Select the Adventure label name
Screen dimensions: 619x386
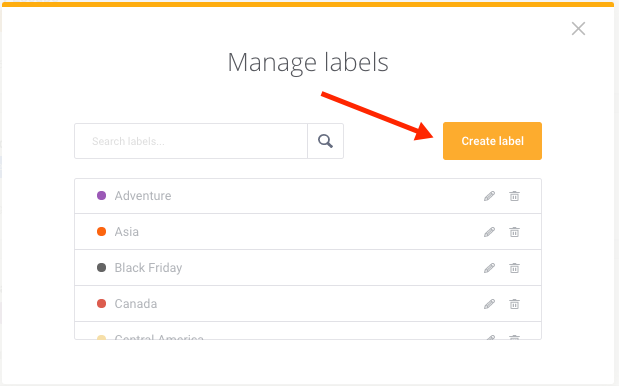coord(143,196)
